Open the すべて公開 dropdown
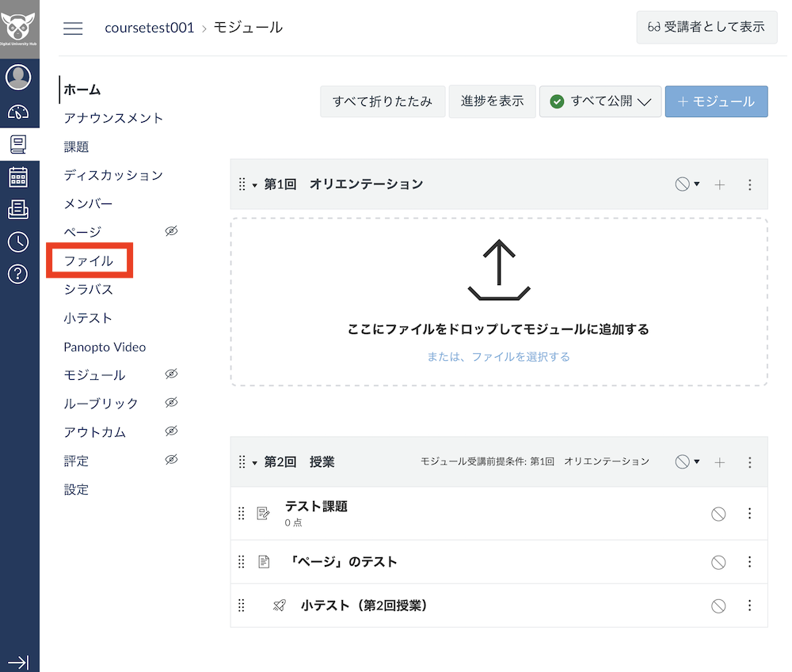Viewport: 792px width, 672px height. [x=600, y=101]
